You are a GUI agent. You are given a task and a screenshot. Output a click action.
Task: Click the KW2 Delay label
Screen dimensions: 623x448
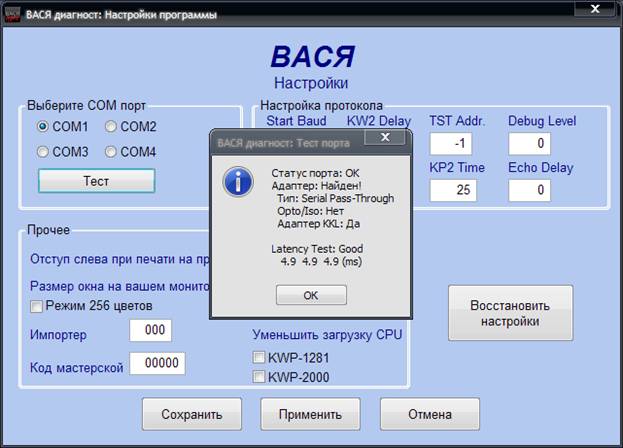pos(379,121)
